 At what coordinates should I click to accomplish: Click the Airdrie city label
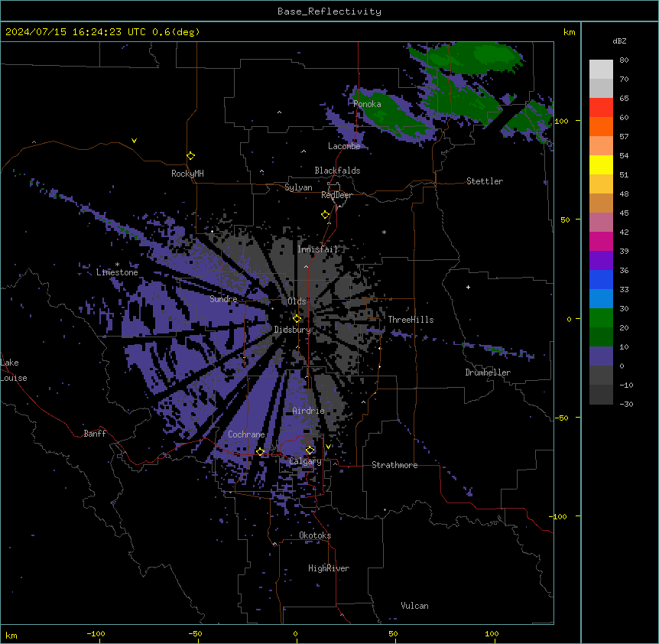tap(309, 411)
